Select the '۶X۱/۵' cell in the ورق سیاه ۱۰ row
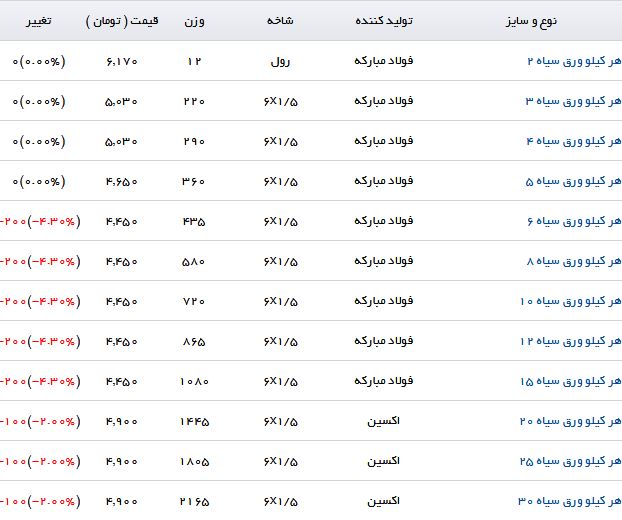The width and height of the screenshot is (622, 520). [280, 302]
